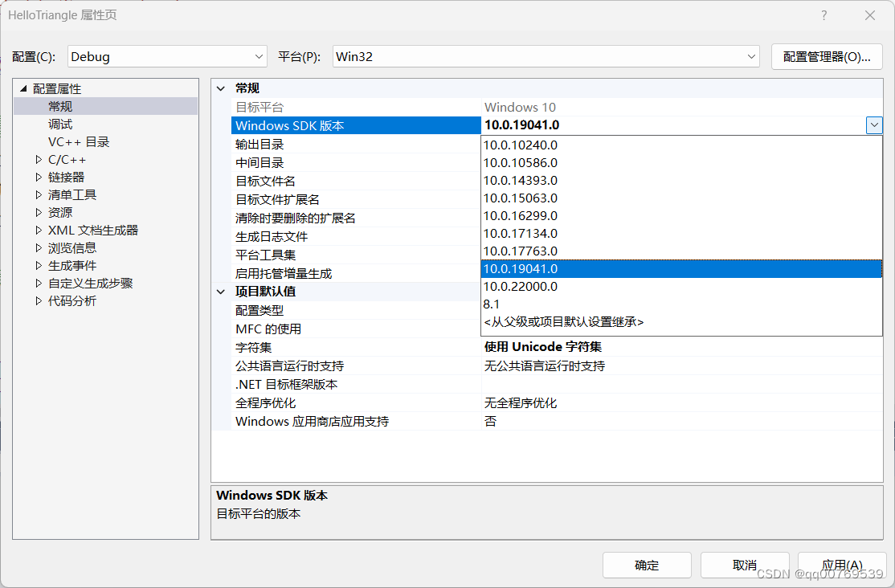Select 调试 in the left tree
This screenshot has width=895, height=588.
pos(60,124)
